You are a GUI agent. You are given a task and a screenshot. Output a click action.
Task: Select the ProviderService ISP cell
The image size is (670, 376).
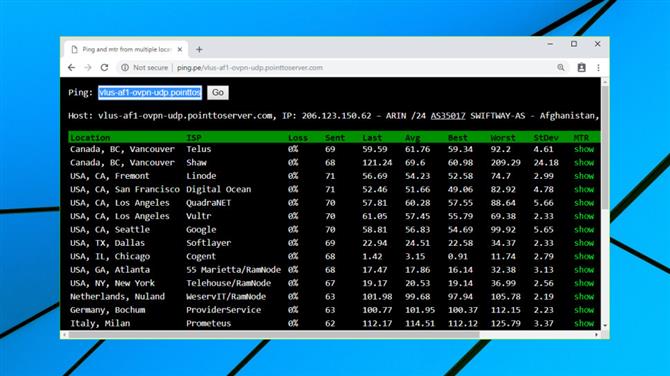[x=223, y=310]
